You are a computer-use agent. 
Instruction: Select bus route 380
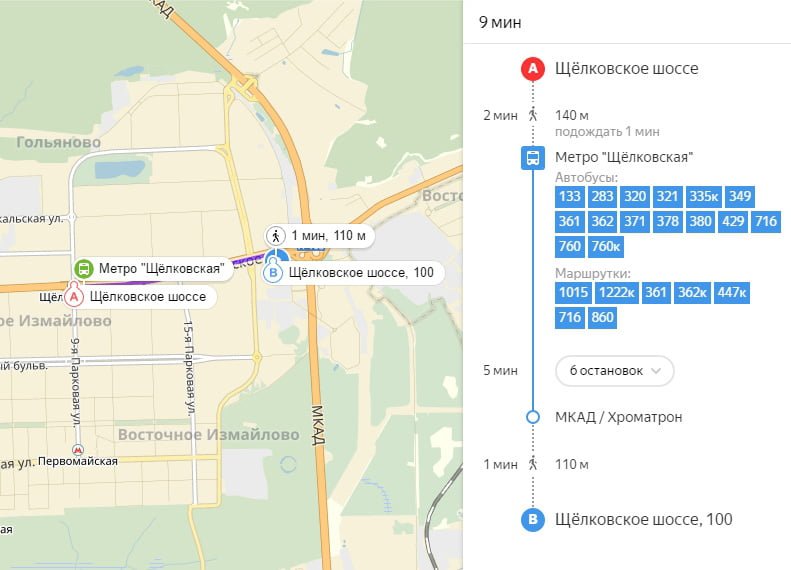tap(700, 221)
